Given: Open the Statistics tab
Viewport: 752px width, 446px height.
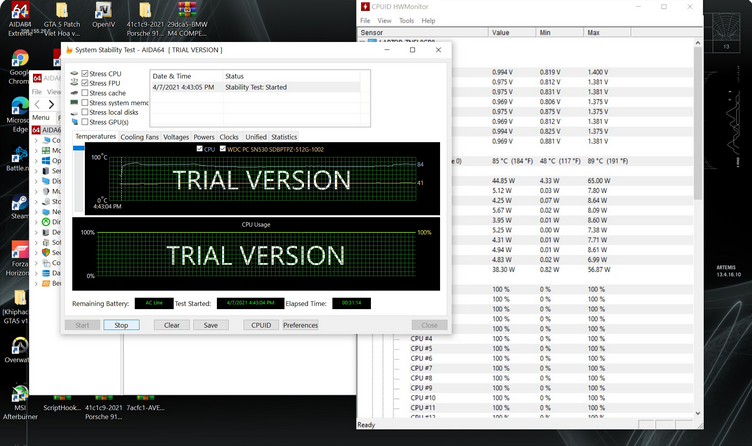Looking at the screenshot, I should [x=284, y=137].
